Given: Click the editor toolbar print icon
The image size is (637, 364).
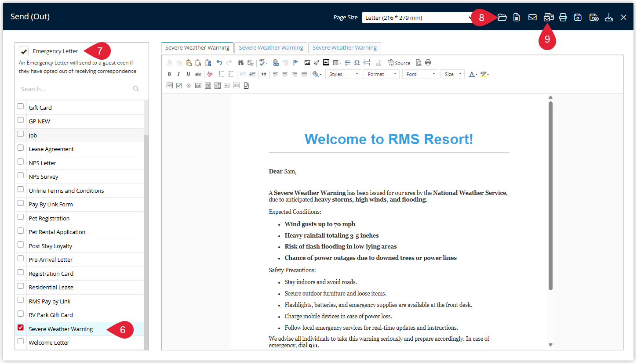Looking at the screenshot, I should 428,62.
